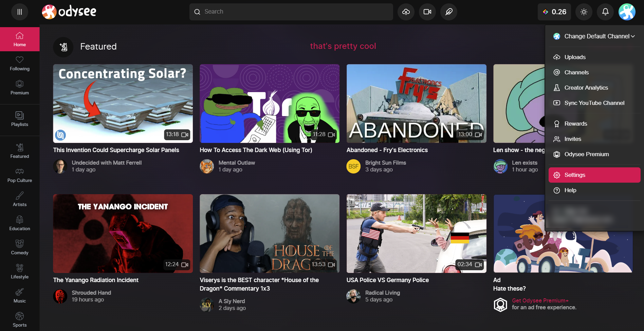Open new post with the quill icon
This screenshot has height=331, width=644.
449,12
